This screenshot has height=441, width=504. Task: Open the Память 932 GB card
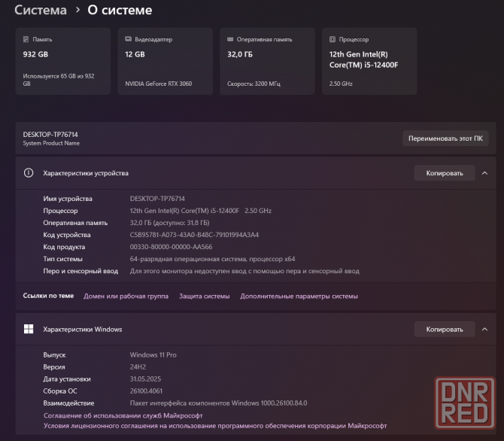(x=63, y=61)
